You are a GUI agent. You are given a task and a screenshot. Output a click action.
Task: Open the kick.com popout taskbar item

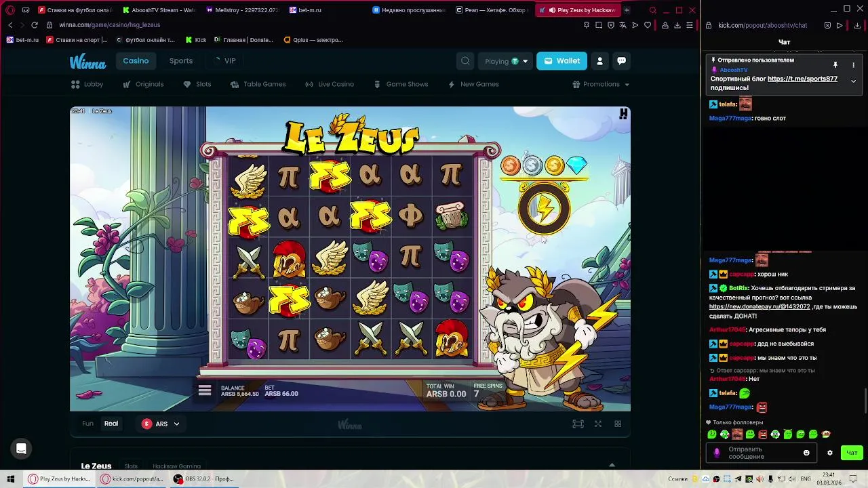tap(132, 479)
